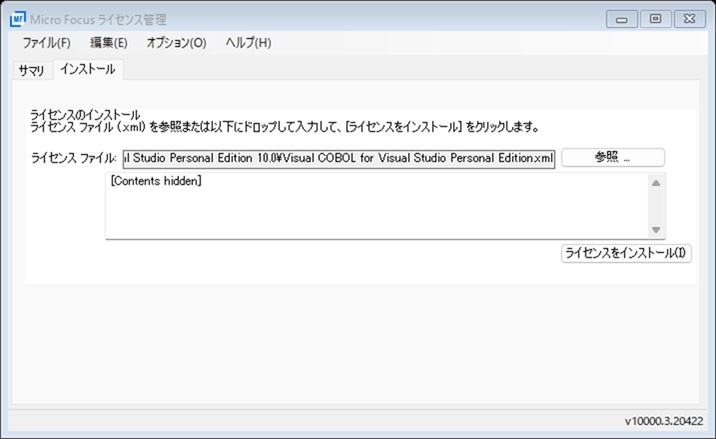The width and height of the screenshot is (716, 439).
Task: Click the version text v10000.3.20422
Action: [x=664, y=421]
